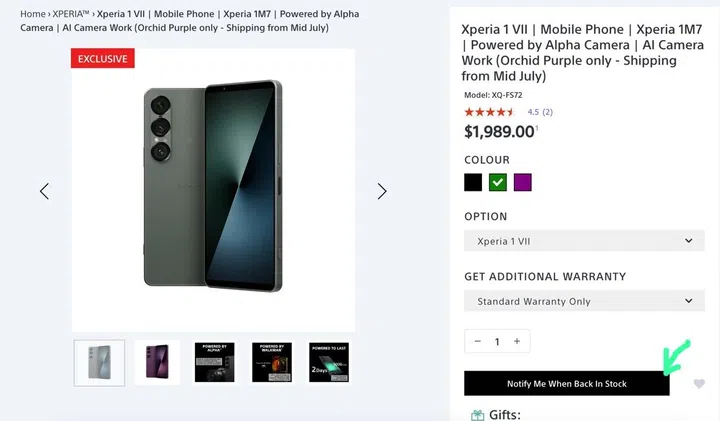Decrease quantity with minus icon
The height and width of the screenshot is (421, 720).
pyautogui.click(x=478, y=341)
